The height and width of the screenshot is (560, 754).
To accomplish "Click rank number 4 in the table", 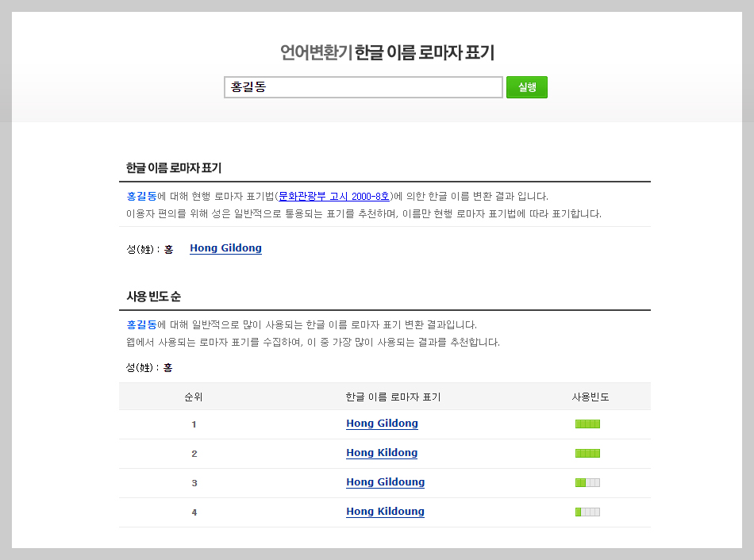I will 194,512.
